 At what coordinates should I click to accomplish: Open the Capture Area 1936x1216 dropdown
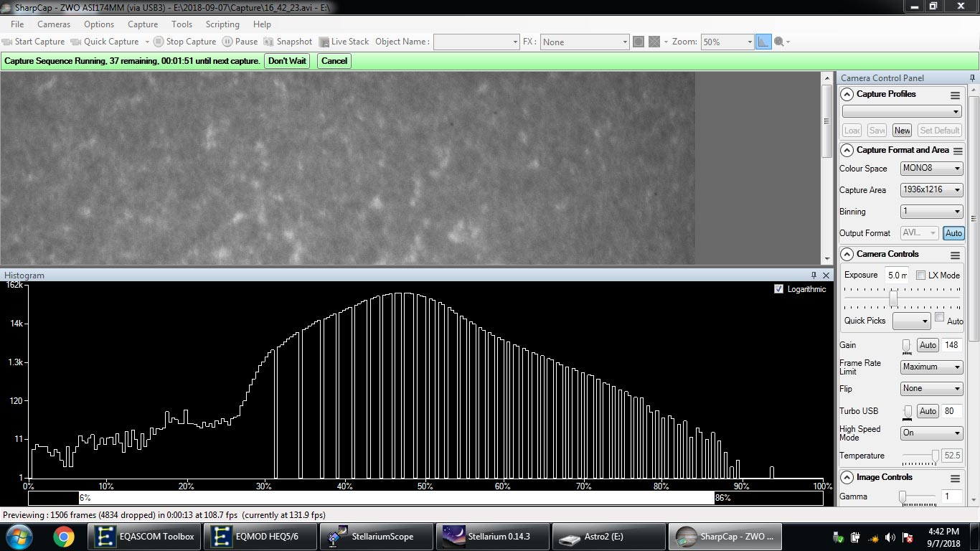(931, 190)
